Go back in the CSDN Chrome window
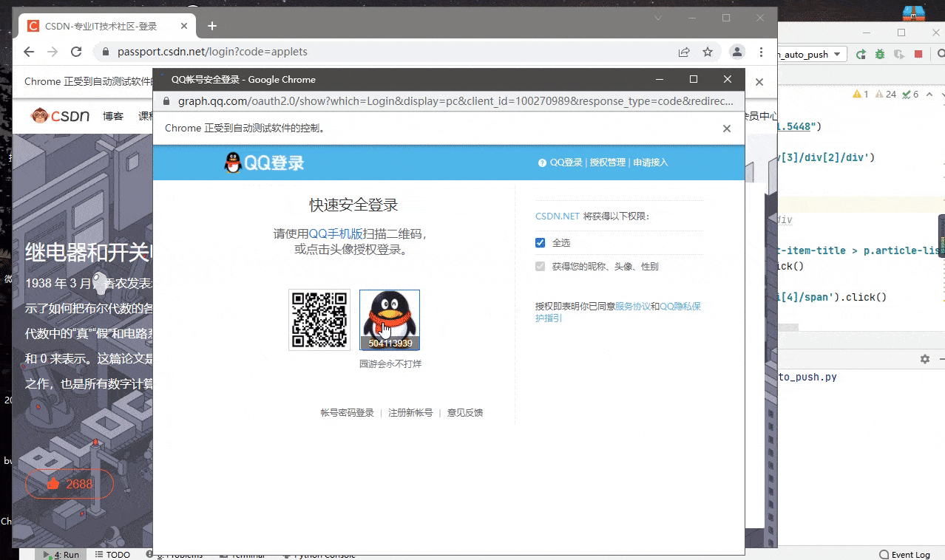The width and height of the screenshot is (945, 560). click(x=29, y=52)
